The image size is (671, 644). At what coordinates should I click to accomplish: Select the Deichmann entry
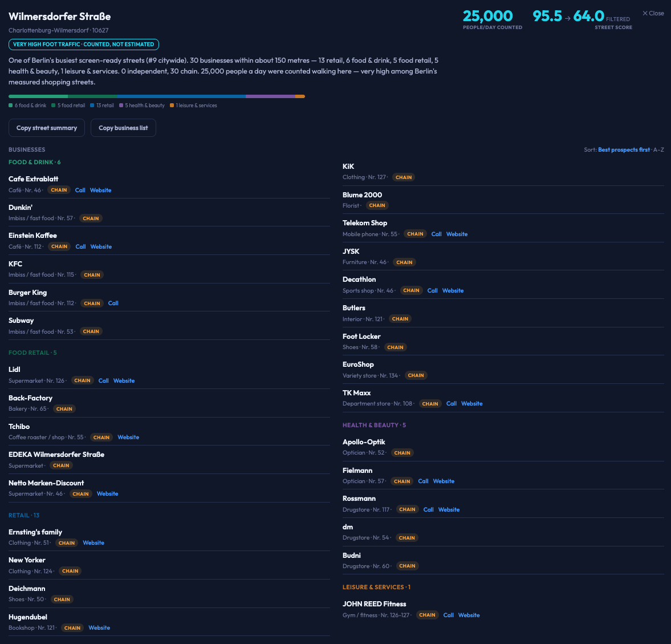pyautogui.click(x=27, y=589)
